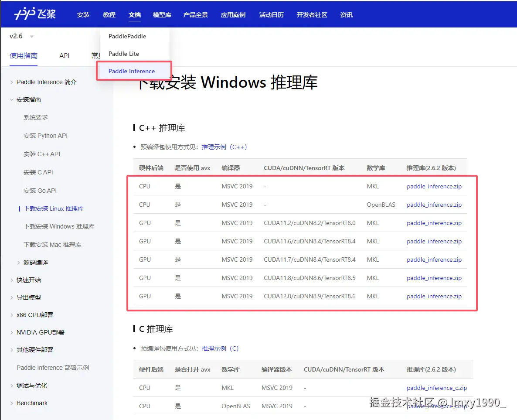The width and height of the screenshot is (517, 420).
Task: Click the C 推理库 heading
Action: tap(156, 329)
